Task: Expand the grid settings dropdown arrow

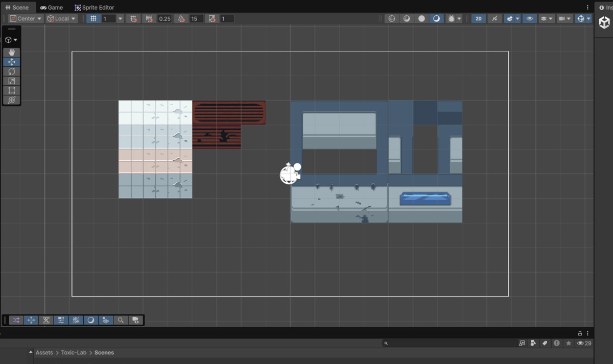Action: click(x=121, y=18)
